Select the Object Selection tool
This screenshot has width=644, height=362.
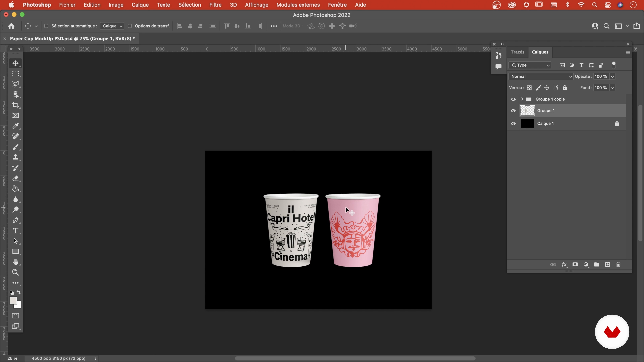[15, 95]
